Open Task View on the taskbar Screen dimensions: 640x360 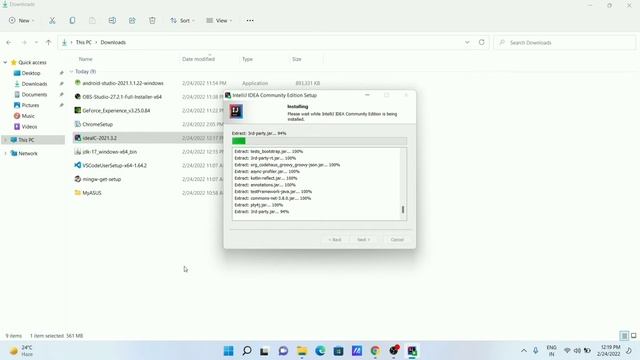tap(264, 351)
